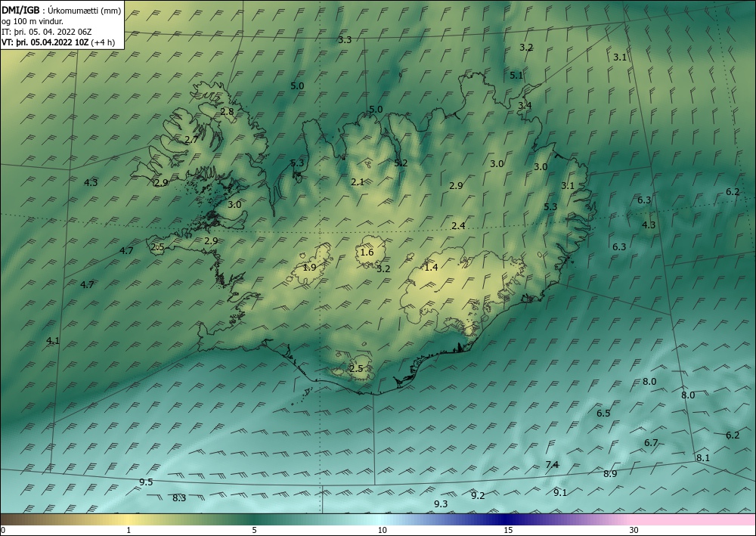Click the map value 5.2

401,163
